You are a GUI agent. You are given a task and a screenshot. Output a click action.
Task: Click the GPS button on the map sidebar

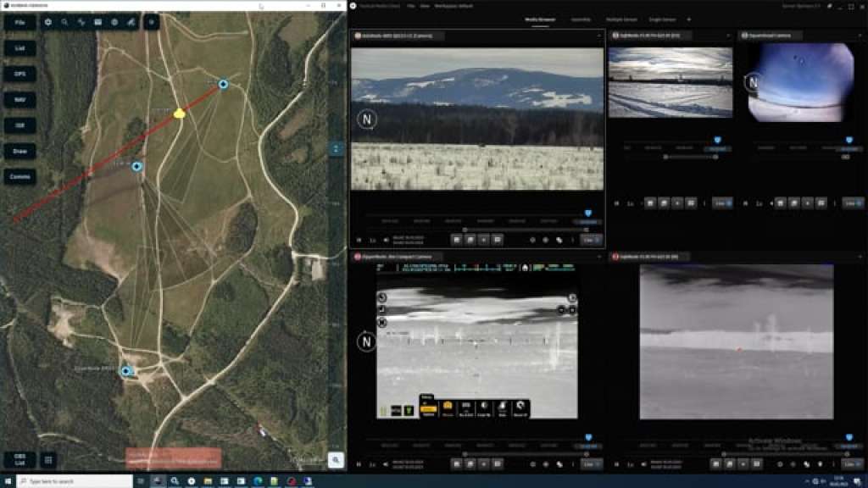click(x=19, y=74)
